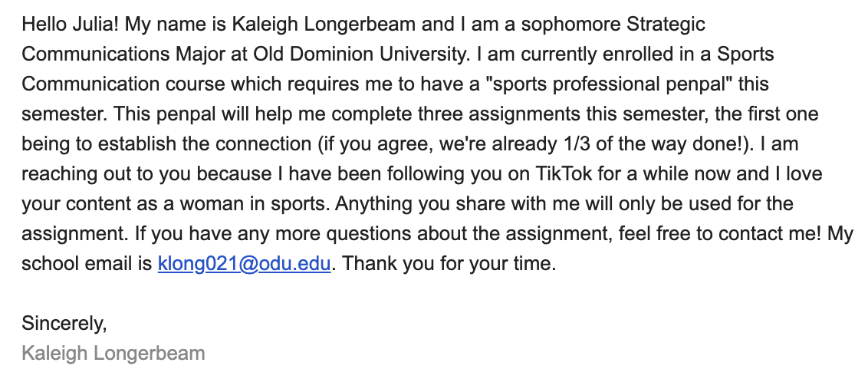Click the "school email is" text
This screenshot has width=868, height=379.
coord(87,265)
